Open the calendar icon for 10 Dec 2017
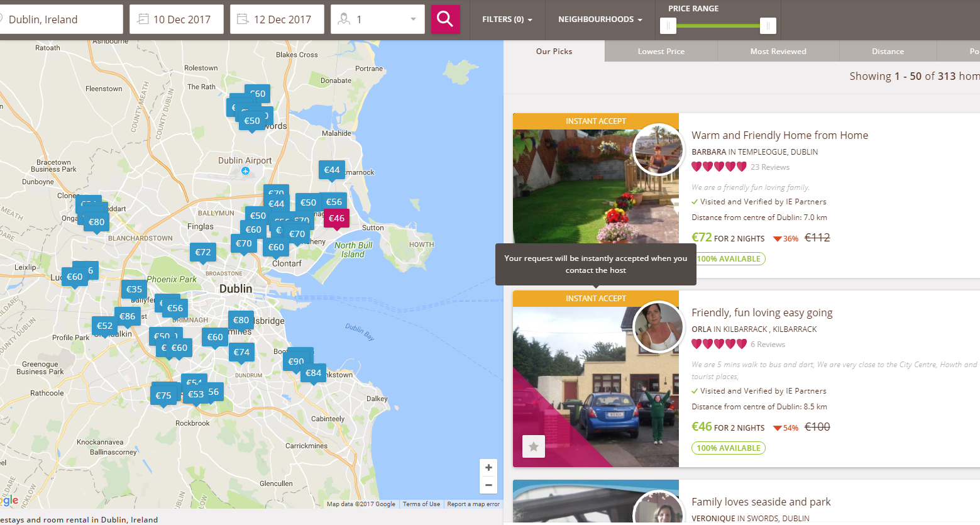The image size is (980, 525). (x=143, y=19)
